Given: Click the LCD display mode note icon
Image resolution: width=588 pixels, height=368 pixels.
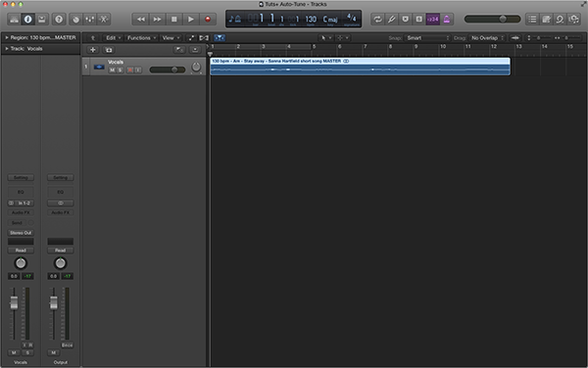Looking at the screenshot, I should [235, 19].
